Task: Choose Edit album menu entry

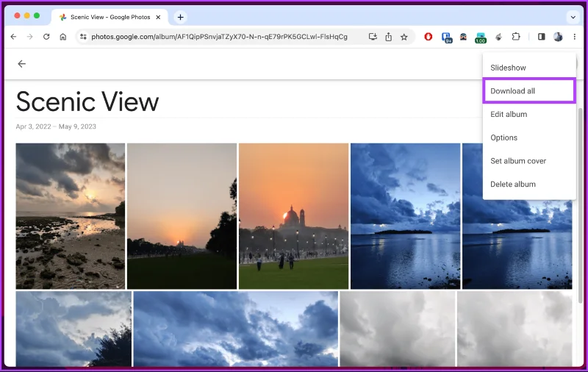Action: click(529, 115)
